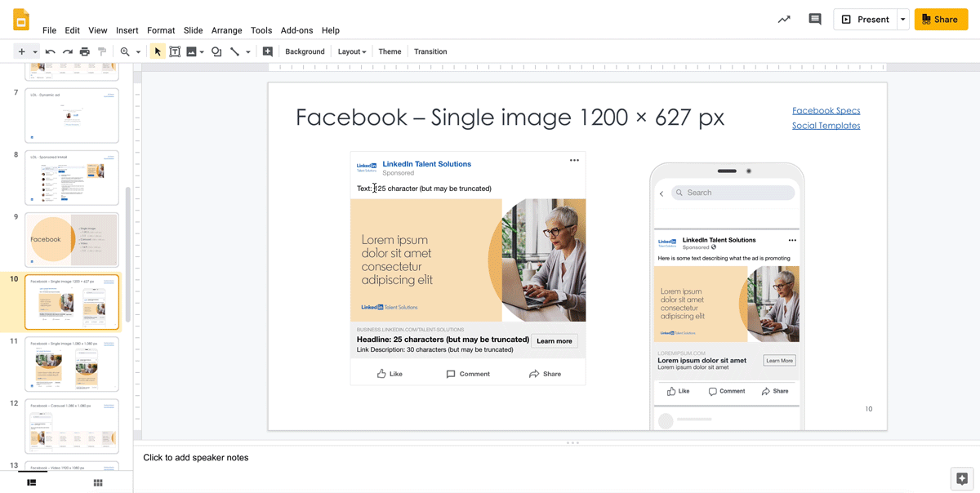Image resolution: width=980 pixels, height=493 pixels.
Task: Select the Shape tool
Action: click(216, 51)
